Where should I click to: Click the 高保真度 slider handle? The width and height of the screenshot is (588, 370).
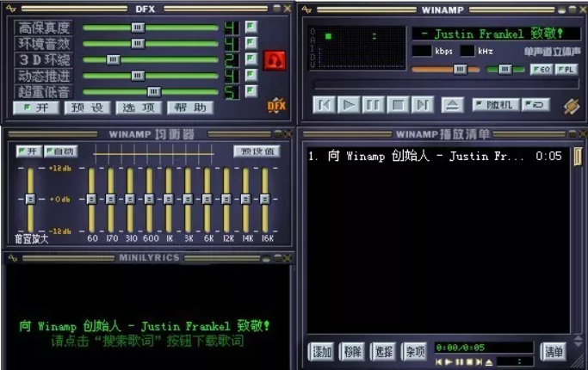138,28
